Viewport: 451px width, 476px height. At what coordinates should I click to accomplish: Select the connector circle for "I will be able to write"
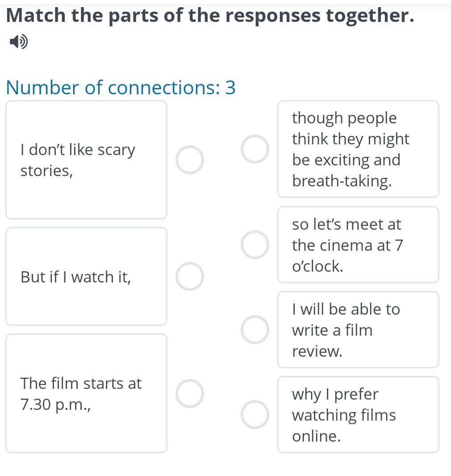(255, 330)
